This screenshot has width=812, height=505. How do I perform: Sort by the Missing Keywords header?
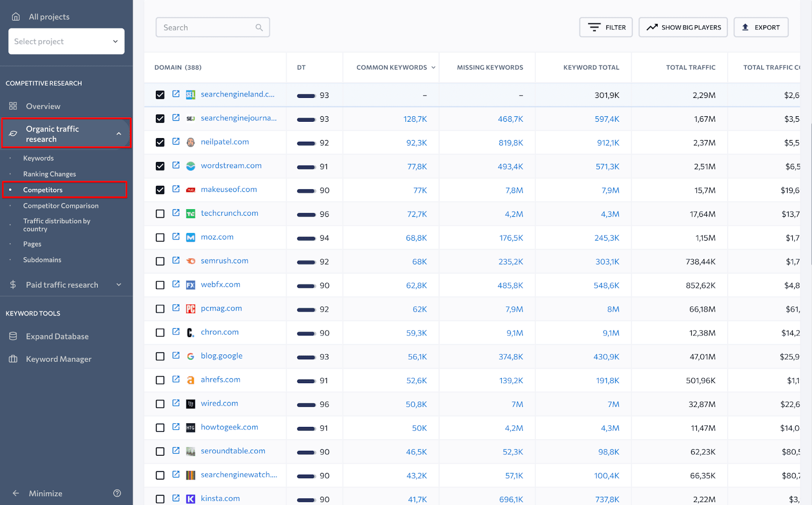490,68
